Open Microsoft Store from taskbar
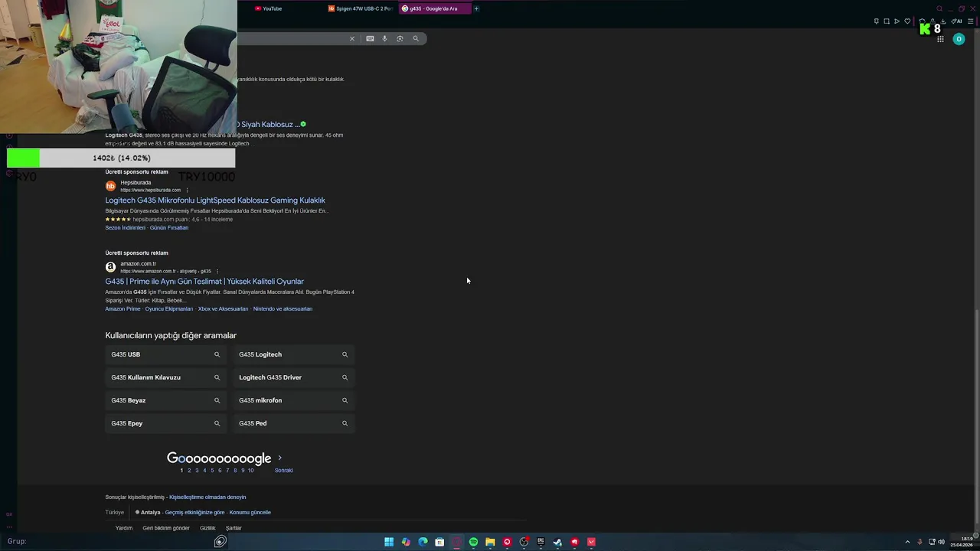The height and width of the screenshot is (551, 980). [439, 542]
